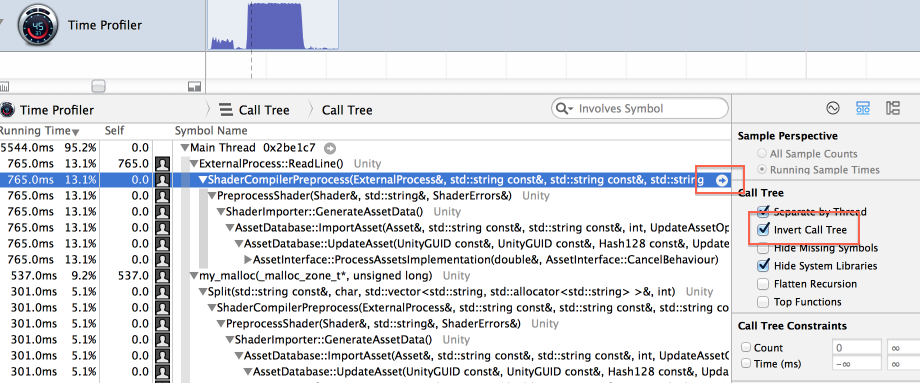Collapse the my_malloc node

194,276
